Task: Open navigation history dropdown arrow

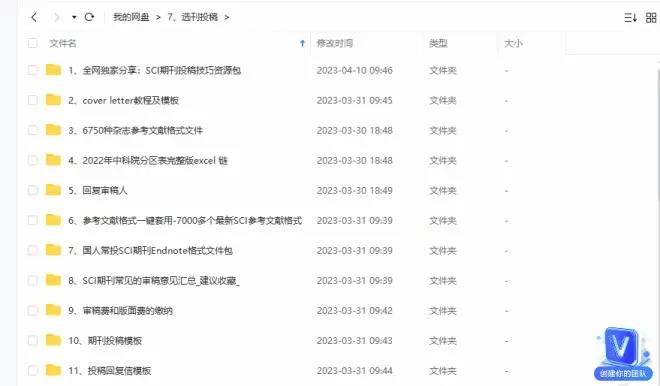Action: pos(74,17)
